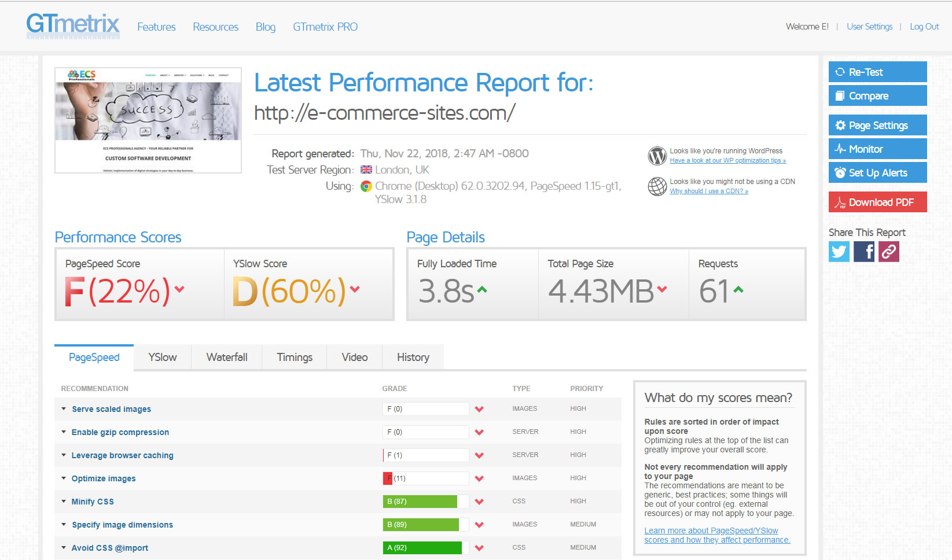The image size is (952, 560).
Task: Click Specify image dimensions B (89) grade bar
Action: 425,525
